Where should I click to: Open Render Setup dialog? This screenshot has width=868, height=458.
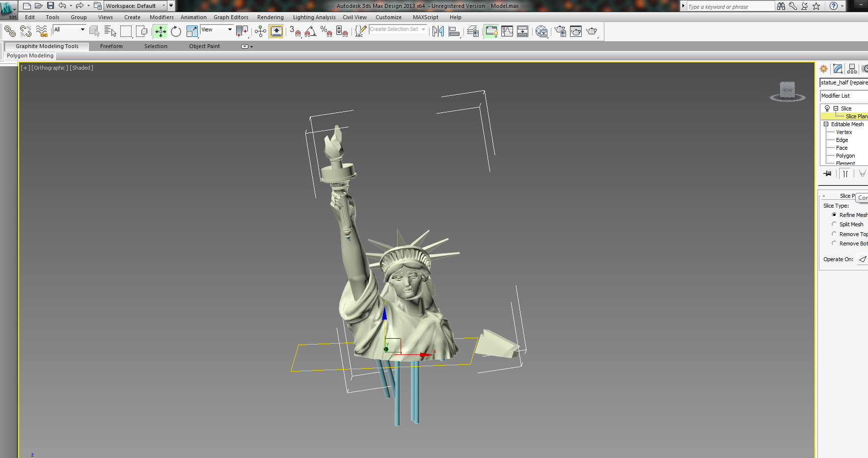click(x=560, y=31)
